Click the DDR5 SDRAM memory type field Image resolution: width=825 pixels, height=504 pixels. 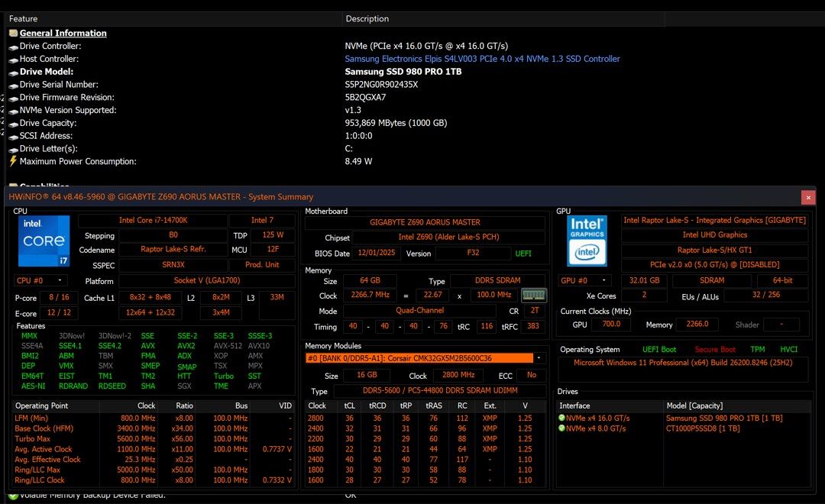[x=498, y=280]
